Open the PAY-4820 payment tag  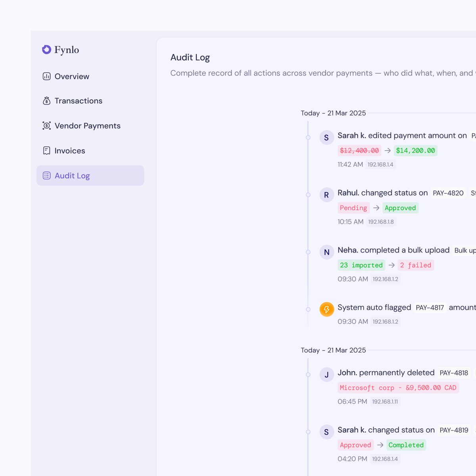[448, 193]
